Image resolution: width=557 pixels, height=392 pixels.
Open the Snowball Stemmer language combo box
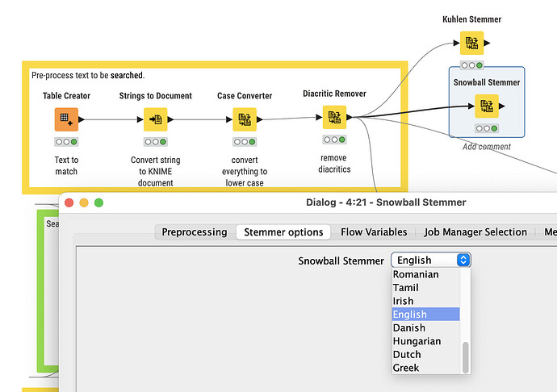pos(431,260)
